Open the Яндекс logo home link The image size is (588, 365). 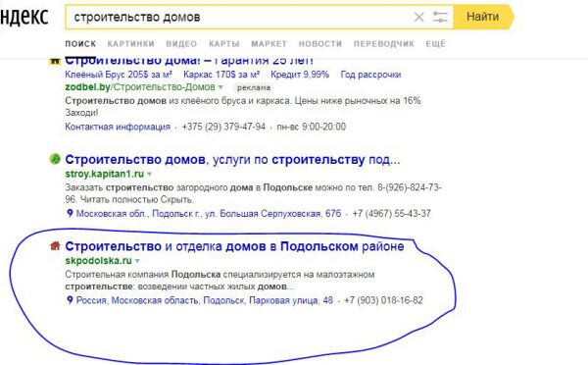24,17
